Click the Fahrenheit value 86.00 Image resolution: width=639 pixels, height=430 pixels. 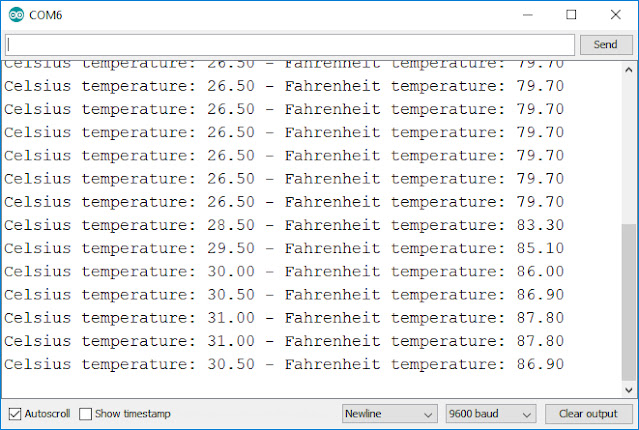tap(540, 271)
